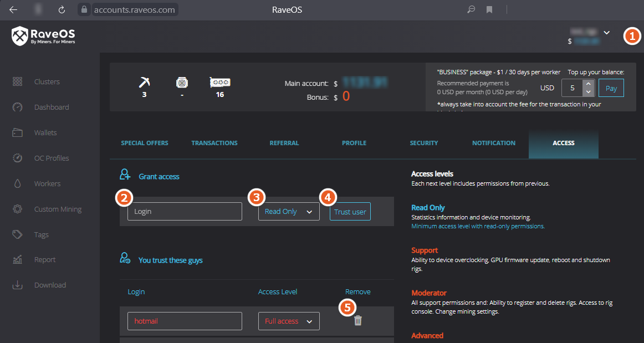
Task: Expand the account menu chevron
Action: pos(607,33)
